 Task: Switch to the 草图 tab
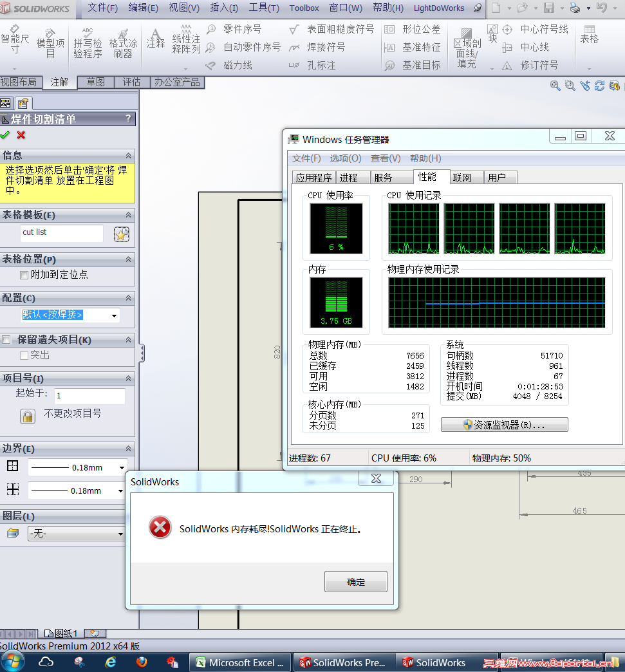click(x=96, y=82)
